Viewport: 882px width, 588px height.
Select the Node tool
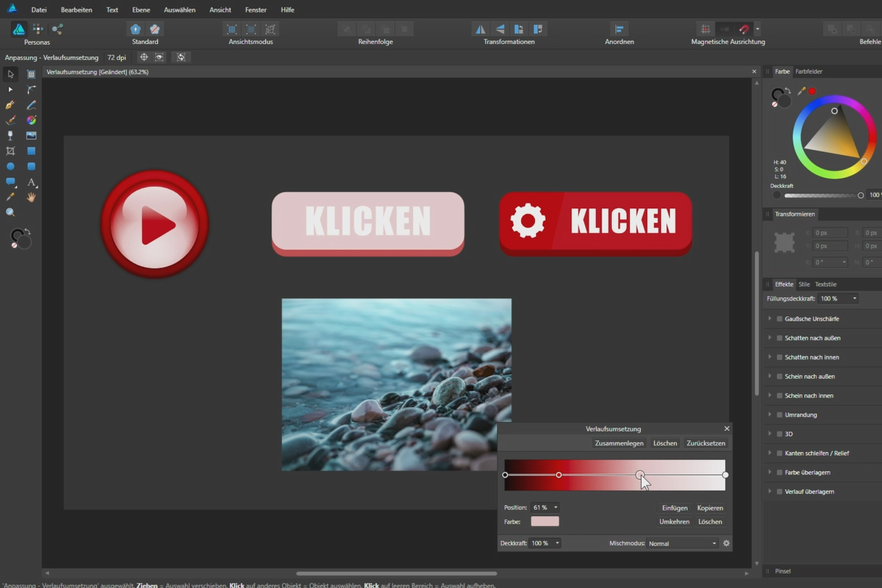pos(10,89)
